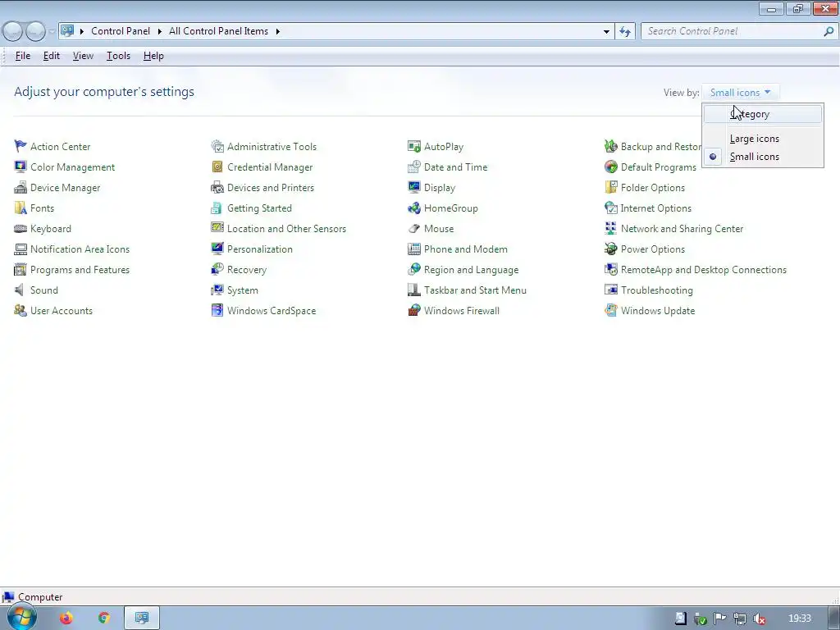
Task: Open the Edit menu
Action: [52, 56]
